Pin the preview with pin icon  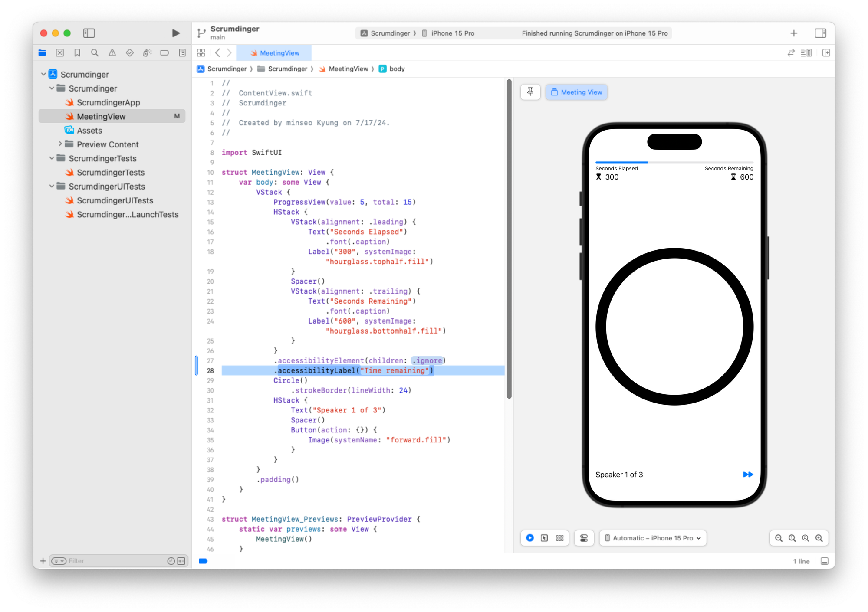tap(530, 92)
